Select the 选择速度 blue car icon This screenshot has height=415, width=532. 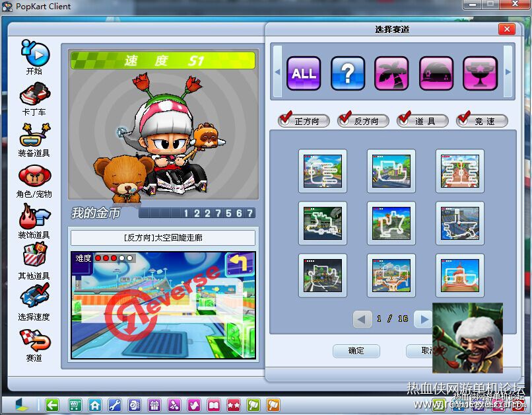click(35, 296)
